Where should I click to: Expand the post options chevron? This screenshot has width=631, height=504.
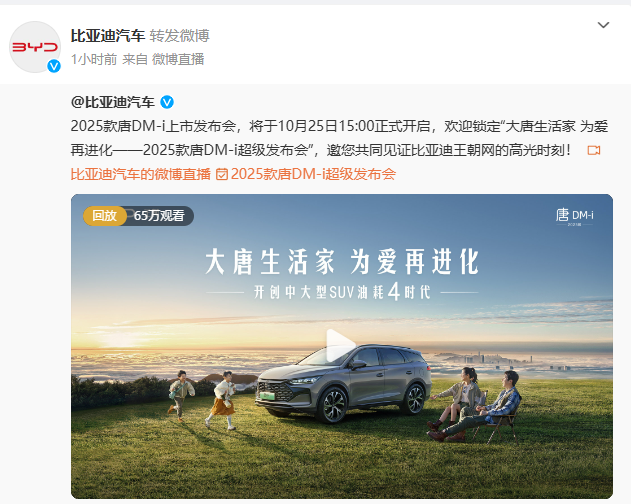tap(603, 25)
